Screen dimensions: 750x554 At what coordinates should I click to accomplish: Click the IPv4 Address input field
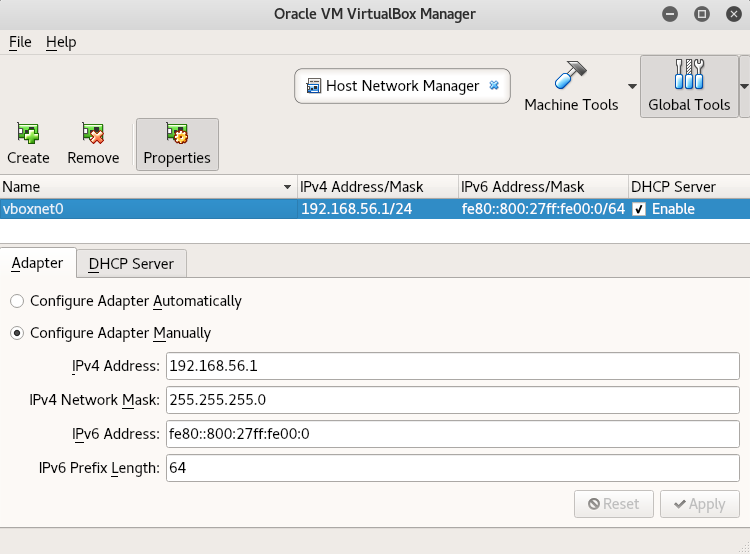[452, 366]
